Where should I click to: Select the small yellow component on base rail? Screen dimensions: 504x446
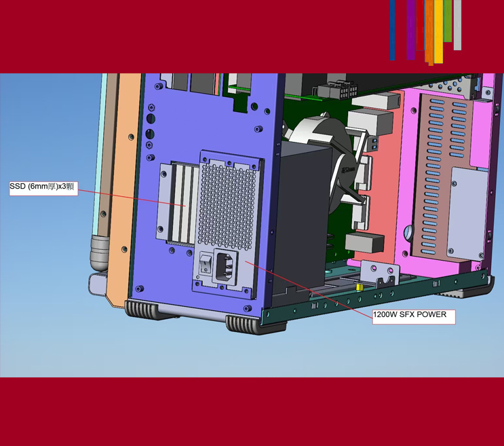[x=359, y=288]
